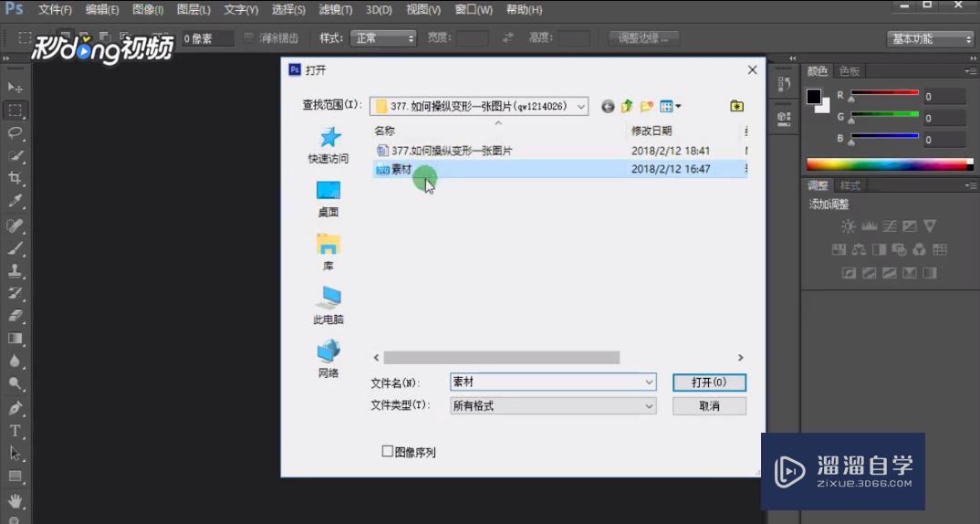Open the 滤镜(T) menu
Image resolution: width=980 pixels, height=524 pixels.
click(336, 10)
